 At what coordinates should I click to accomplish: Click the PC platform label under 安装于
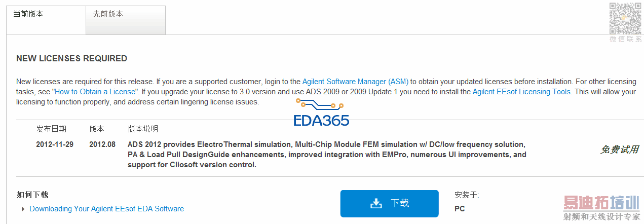(460, 208)
